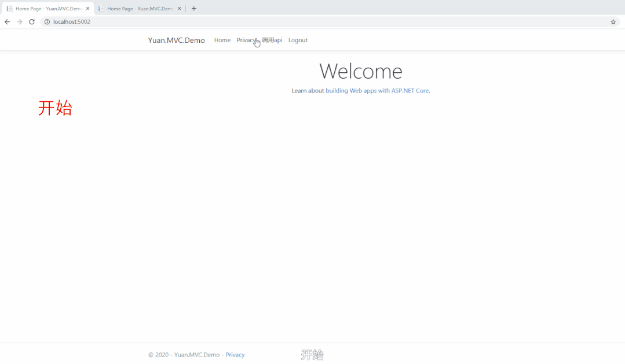Click the browser forward arrow
Screen dimensions: 625x364
point(19,22)
